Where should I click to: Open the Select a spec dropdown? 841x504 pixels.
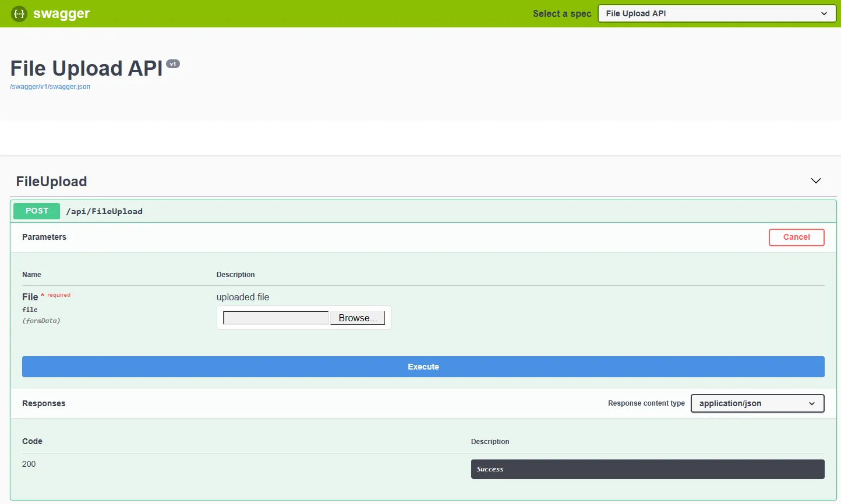pyautogui.click(x=717, y=13)
